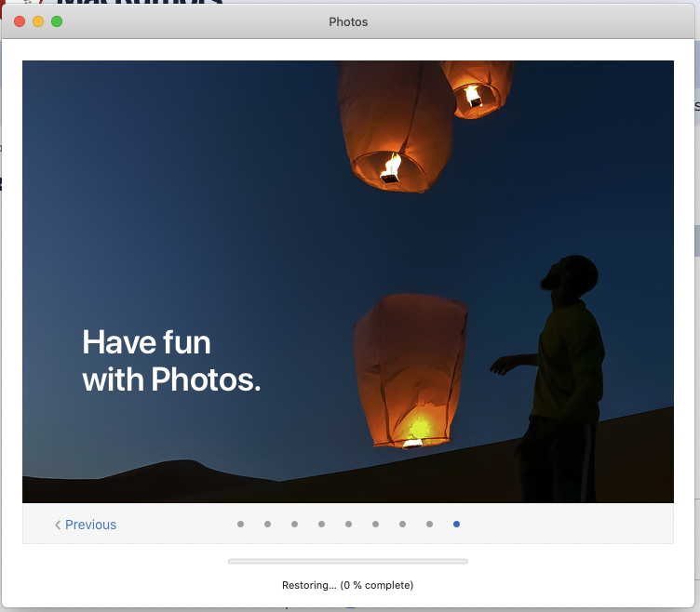This screenshot has width=700, height=612.
Task: Close the Photos window
Action: pos(20,21)
